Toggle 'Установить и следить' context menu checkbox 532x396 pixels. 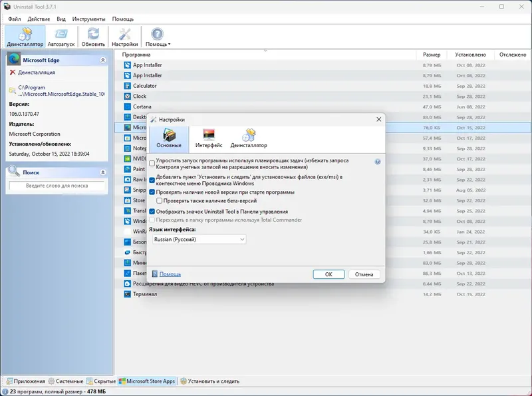(152, 180)
